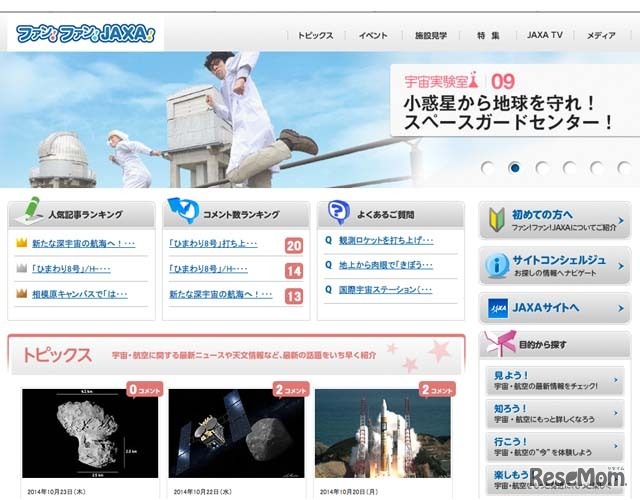Click the blue info concierge icon
The width and height of the screenshot is (640, 500).
click(x=497, y=265)
